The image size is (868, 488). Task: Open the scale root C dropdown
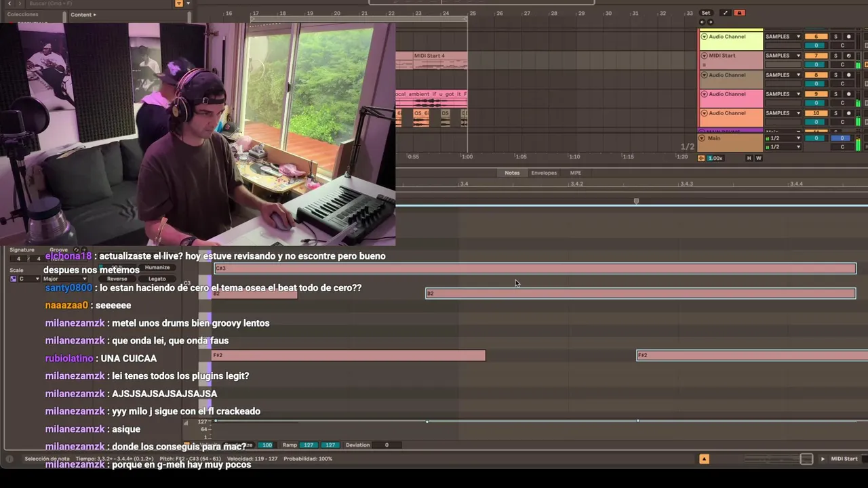click(x=28, y=279)
